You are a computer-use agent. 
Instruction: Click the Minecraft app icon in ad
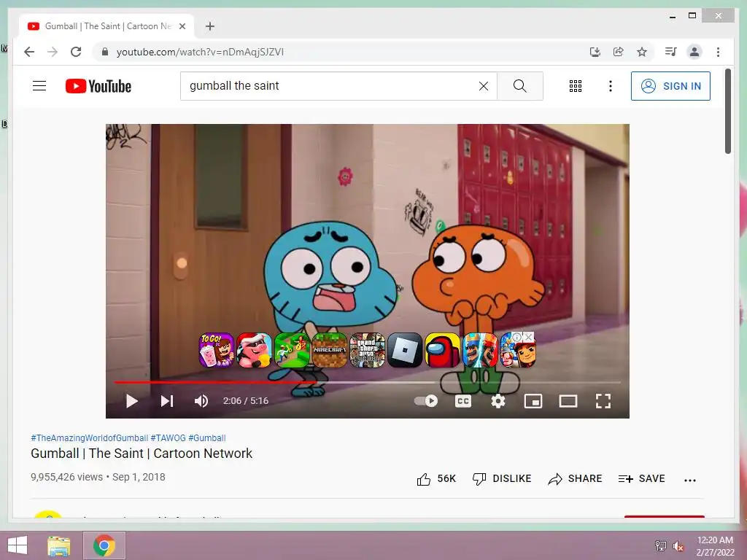pos(329,350)
